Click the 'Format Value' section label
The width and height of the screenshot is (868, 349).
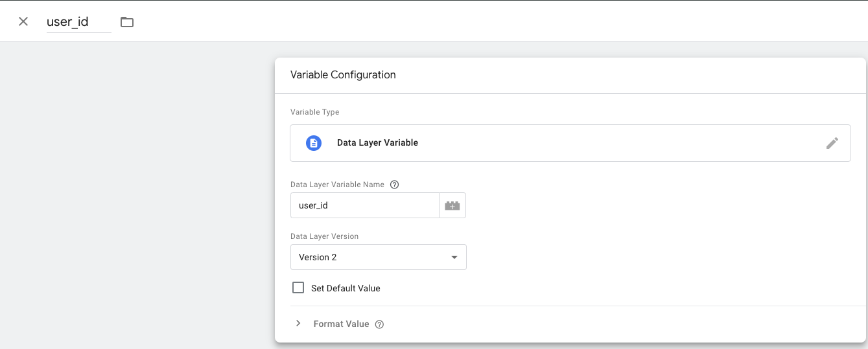[341, 324]
